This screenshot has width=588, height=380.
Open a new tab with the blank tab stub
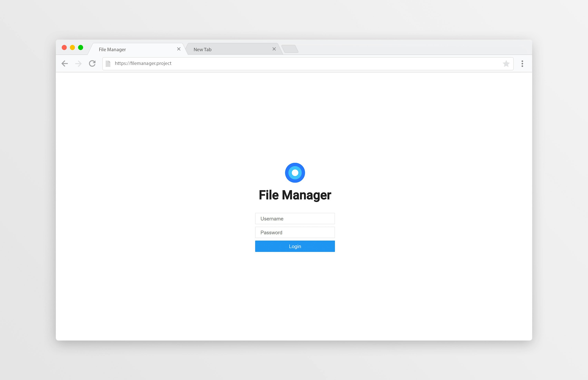tap(290, 49)
